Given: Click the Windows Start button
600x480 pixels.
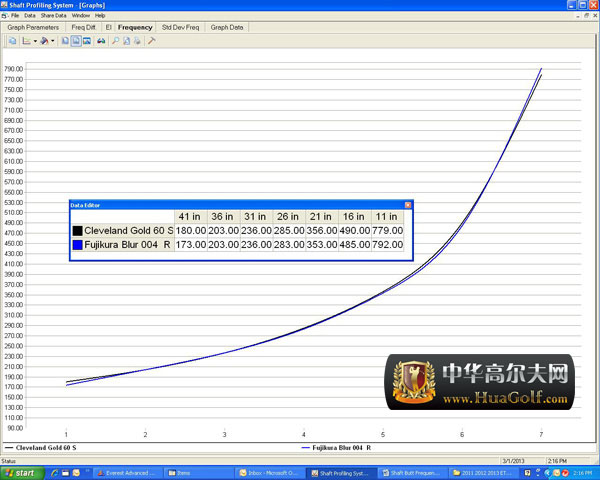Looking at the screenshot, I should click(x=20, y=472).
